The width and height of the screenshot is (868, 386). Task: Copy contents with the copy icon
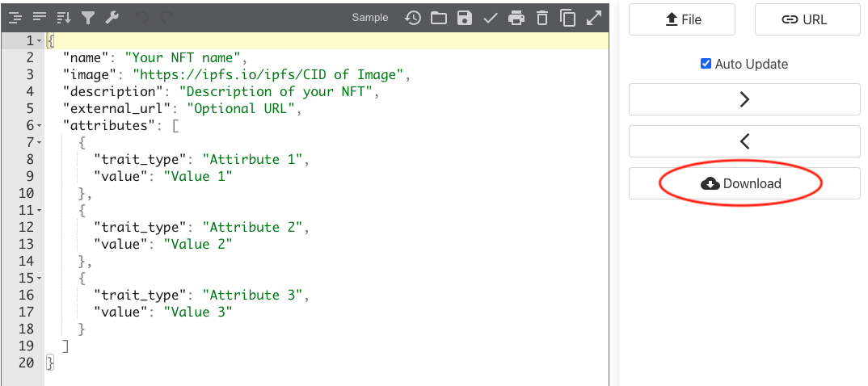pos(568,18)
